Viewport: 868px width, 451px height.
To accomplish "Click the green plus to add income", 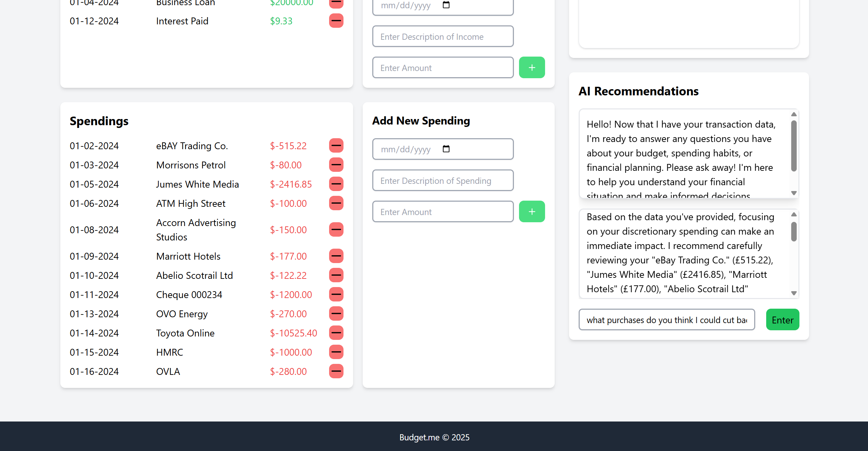I will [532, 68].
